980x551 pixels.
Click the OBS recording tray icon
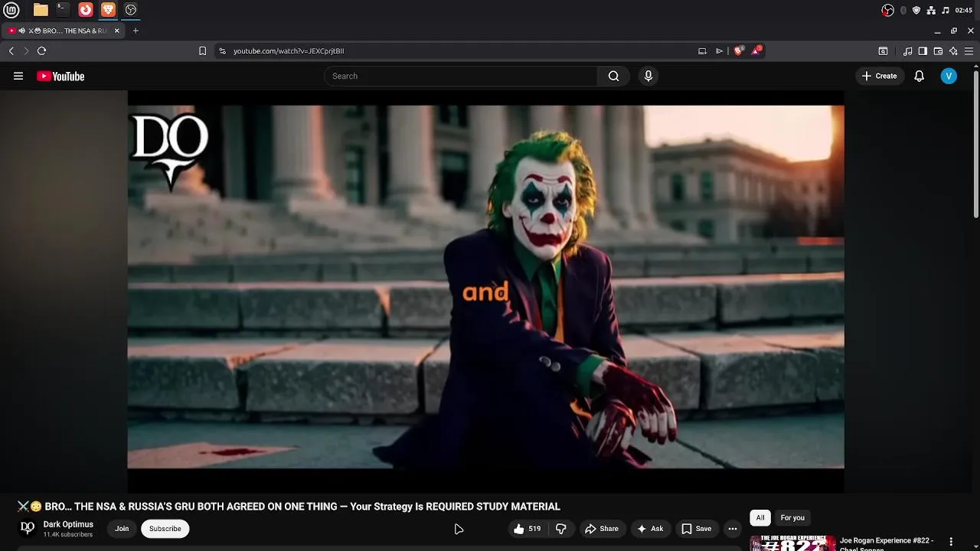tap(887, 10)
